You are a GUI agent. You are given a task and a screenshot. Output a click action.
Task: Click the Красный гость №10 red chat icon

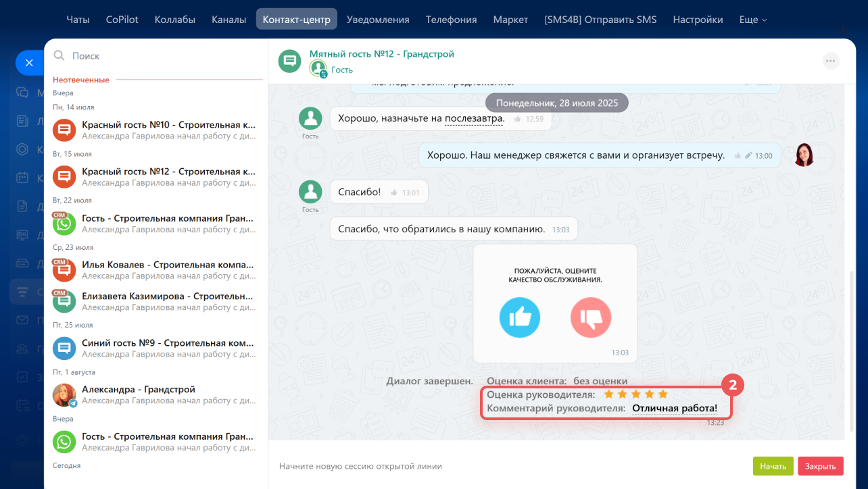click(64, 130)
